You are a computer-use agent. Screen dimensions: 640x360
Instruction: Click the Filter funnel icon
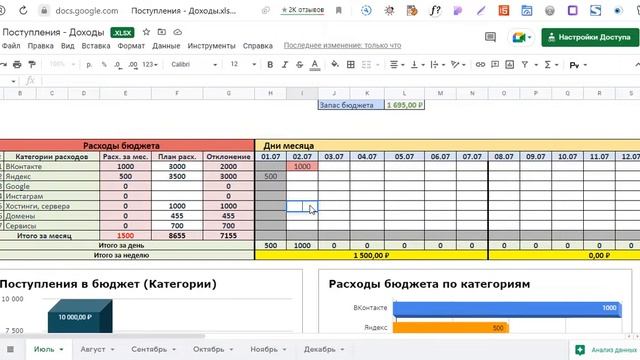tap(525, 64)
